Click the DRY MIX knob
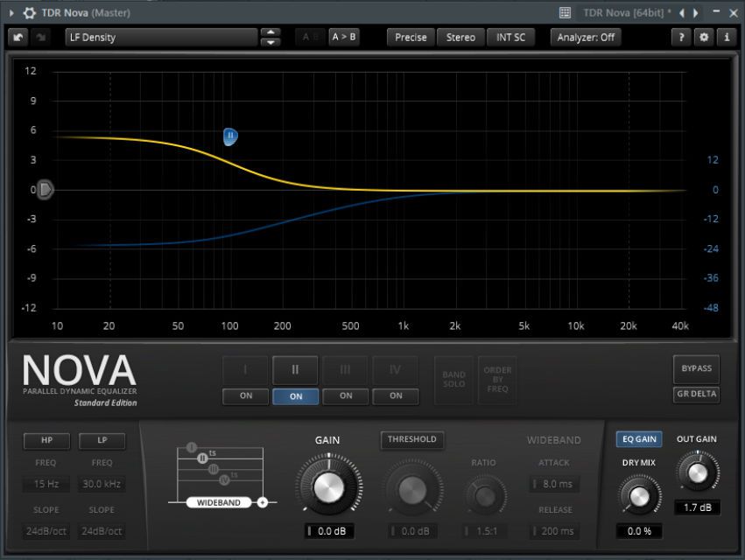Screen dimensions: 745x560 (639, 496)
